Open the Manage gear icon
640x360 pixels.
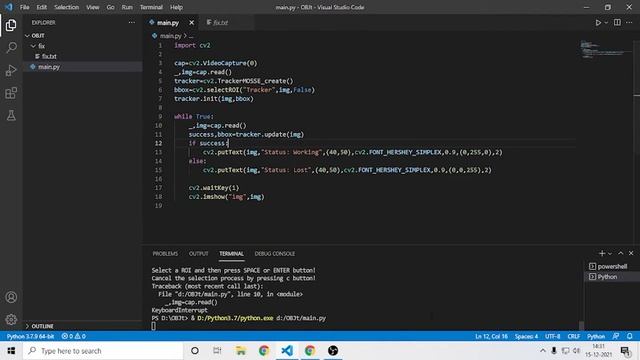11,319
